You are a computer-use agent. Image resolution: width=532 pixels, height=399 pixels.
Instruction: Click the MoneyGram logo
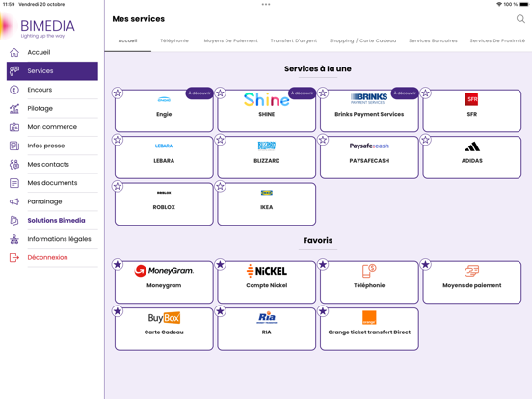click(x=164, y=271)
